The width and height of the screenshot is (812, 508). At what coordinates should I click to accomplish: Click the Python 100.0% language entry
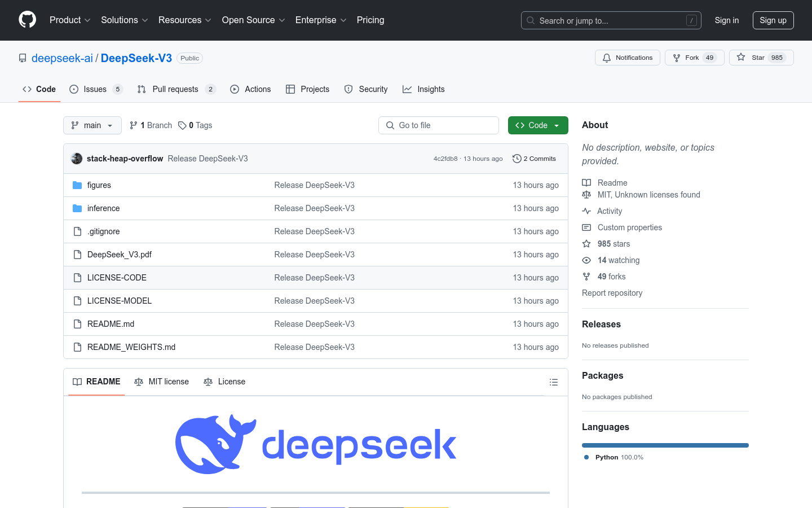coord(614,457)
